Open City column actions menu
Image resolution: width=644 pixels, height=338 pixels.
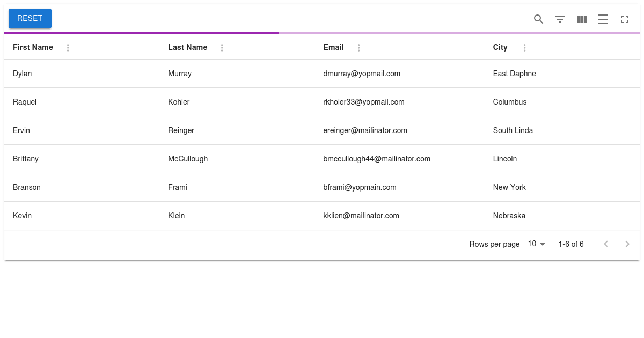(524, 48)
